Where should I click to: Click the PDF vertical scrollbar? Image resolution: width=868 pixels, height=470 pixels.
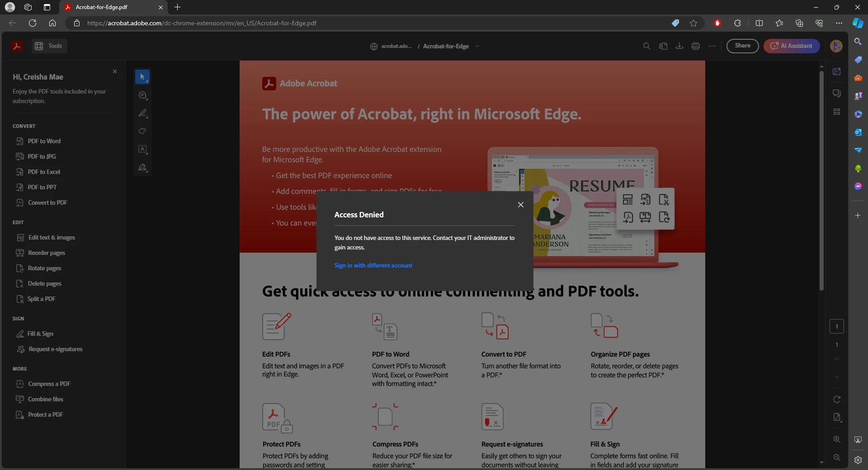pos(821,181)
